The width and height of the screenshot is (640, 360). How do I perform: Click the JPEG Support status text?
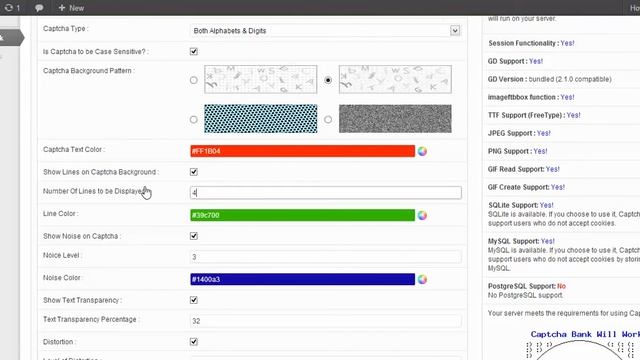click(x=519, y=133)
